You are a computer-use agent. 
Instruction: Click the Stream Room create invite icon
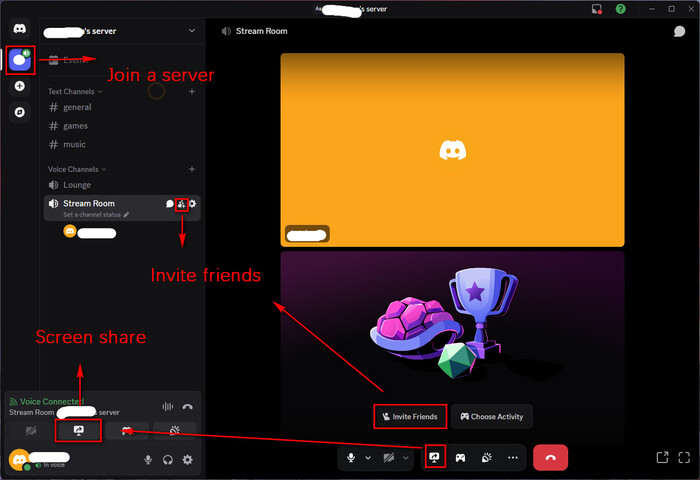(181, 204)
